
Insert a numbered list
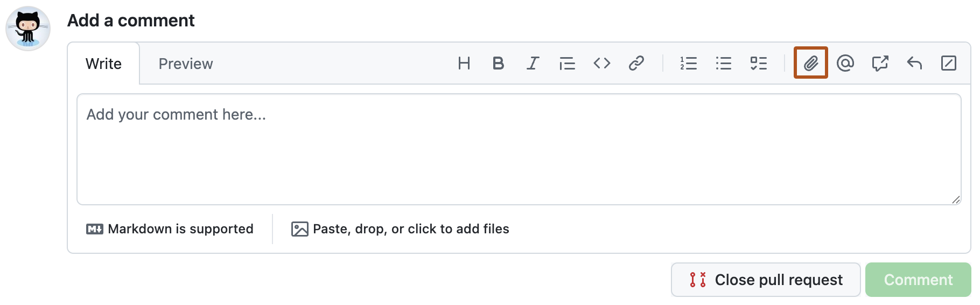point(688,64)
